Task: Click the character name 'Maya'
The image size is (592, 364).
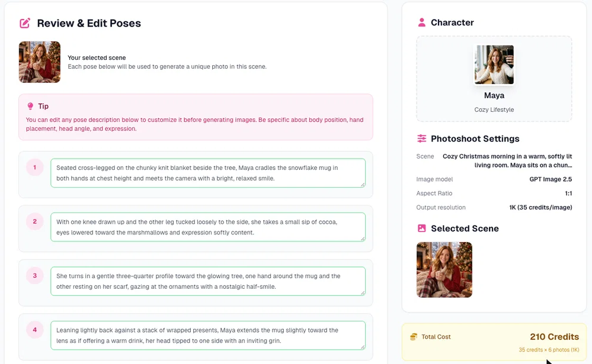Action: (494, 95)
